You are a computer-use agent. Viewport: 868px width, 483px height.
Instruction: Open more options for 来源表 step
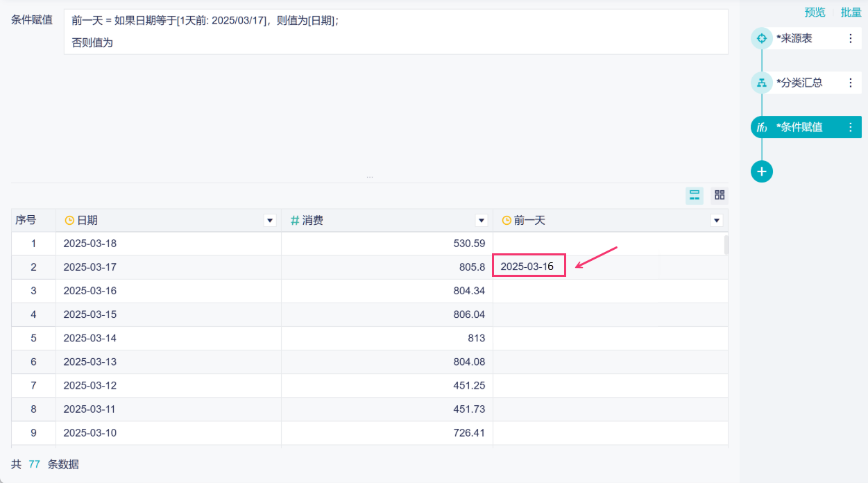[x=851, y=38]
